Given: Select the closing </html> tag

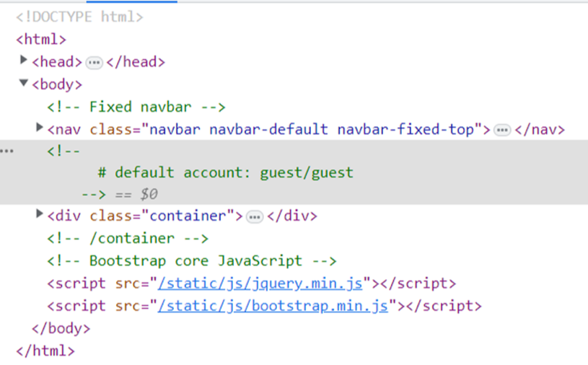Looking at the screenshot, I should (x=45, y=351).
